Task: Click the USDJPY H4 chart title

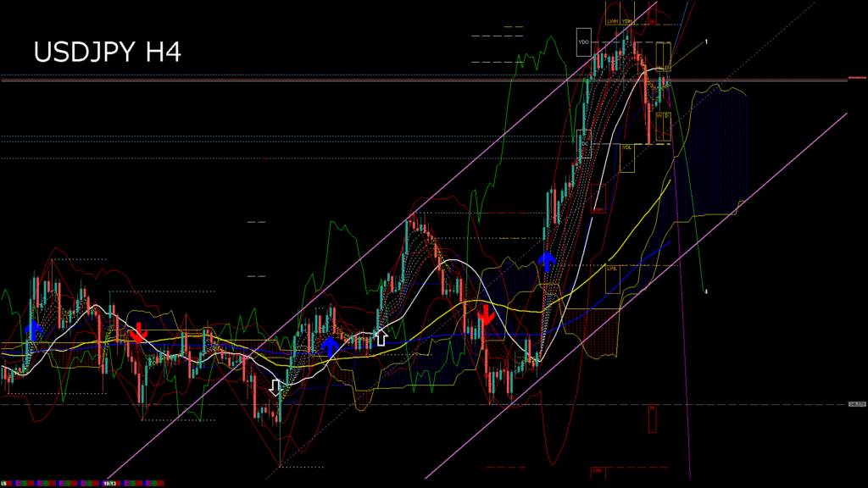Action: pyautogui.click(x=107, y=53)
